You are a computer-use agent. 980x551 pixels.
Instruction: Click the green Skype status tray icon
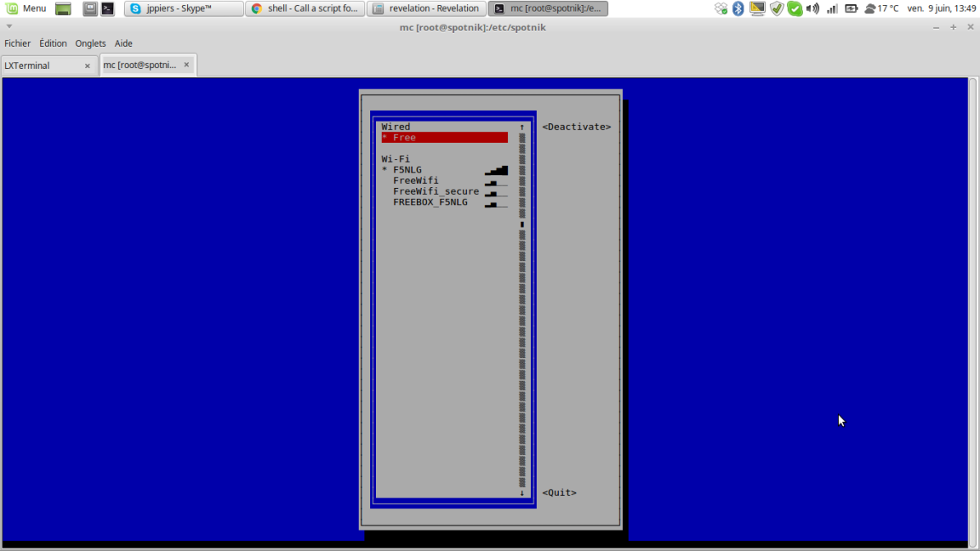point(795,8)
